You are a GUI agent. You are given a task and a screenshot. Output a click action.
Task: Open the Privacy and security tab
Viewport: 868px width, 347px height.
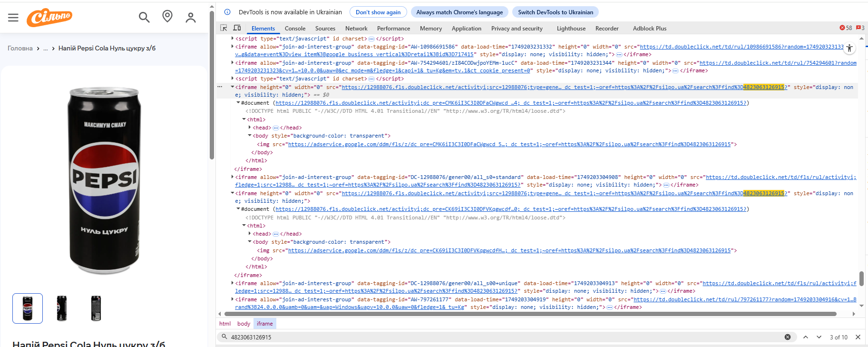(x=517, y=29)
